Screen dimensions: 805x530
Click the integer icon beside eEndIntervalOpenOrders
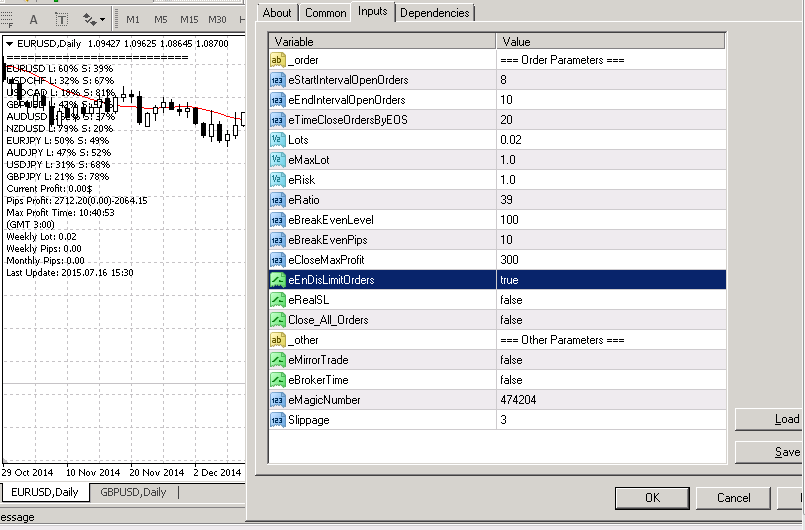(277, 100)
